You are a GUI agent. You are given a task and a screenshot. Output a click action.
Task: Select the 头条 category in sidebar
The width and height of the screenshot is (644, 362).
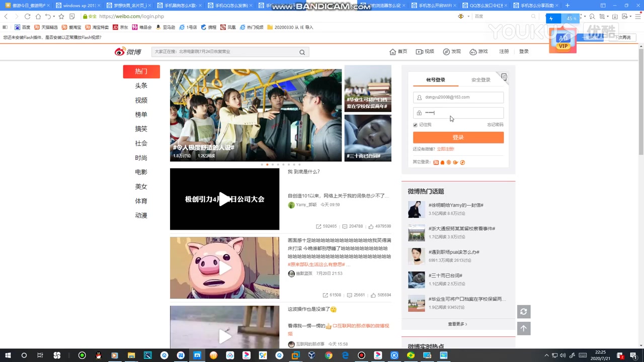point(141,86)
